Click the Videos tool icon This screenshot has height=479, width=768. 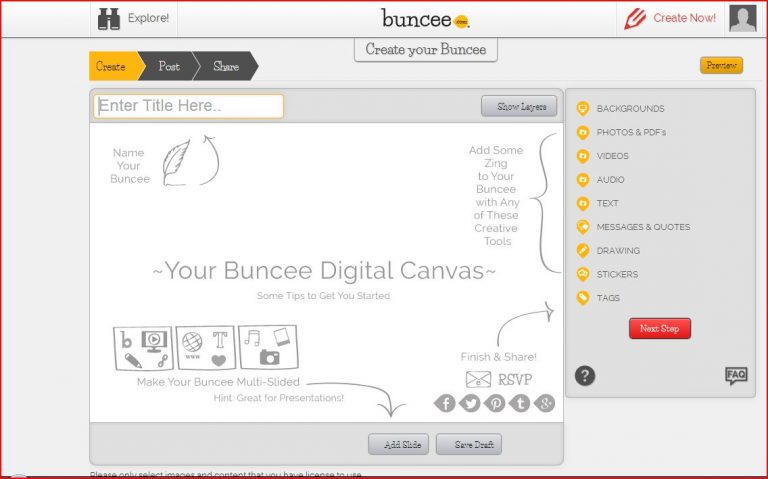[582, 156]
